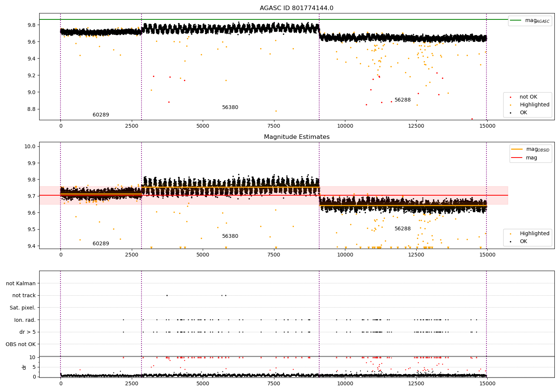Screen dimensions: 560x392
Task: Click the 9.7 y-tick of Magnitude Estimates plot
Action: click(x=31, y=196)
